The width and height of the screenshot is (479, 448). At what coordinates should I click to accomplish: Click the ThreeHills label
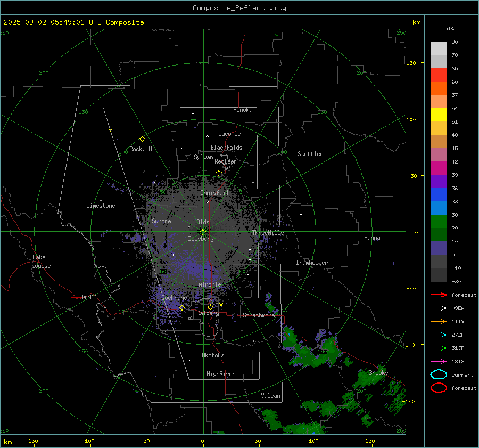268,233
